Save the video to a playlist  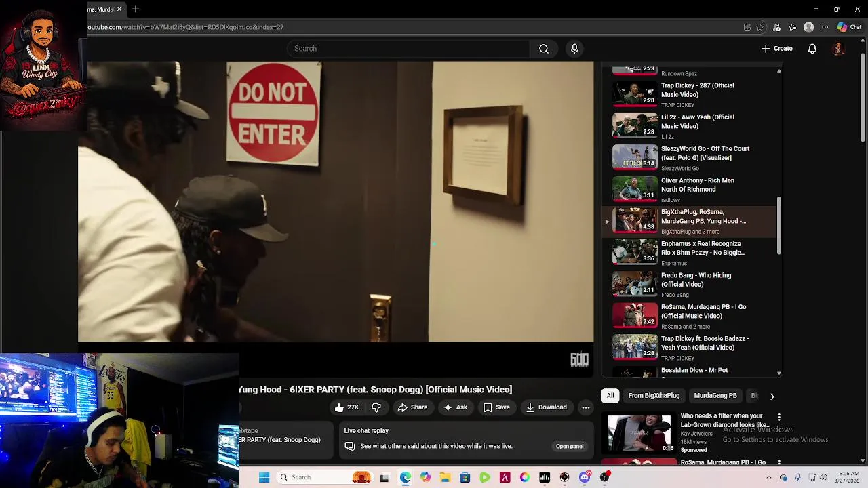(x=496, y=407)
